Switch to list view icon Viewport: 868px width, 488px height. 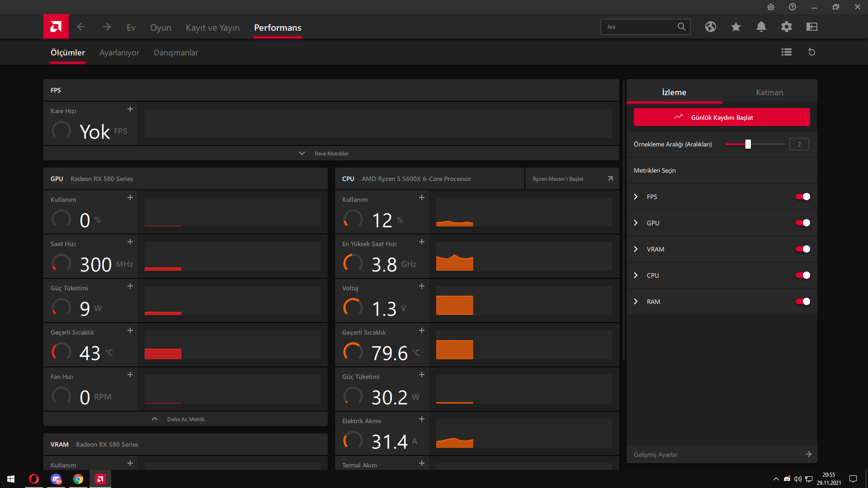point(786,52)
